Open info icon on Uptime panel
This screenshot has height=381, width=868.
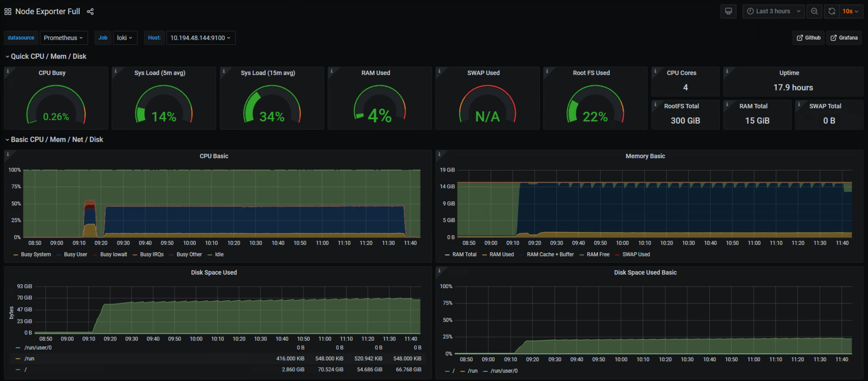coord(727,71)
